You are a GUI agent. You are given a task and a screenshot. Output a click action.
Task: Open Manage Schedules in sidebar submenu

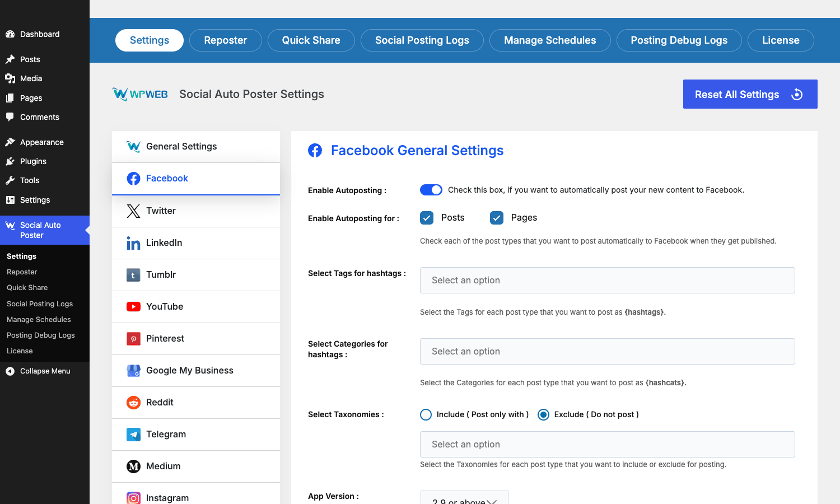coord(39,319)
